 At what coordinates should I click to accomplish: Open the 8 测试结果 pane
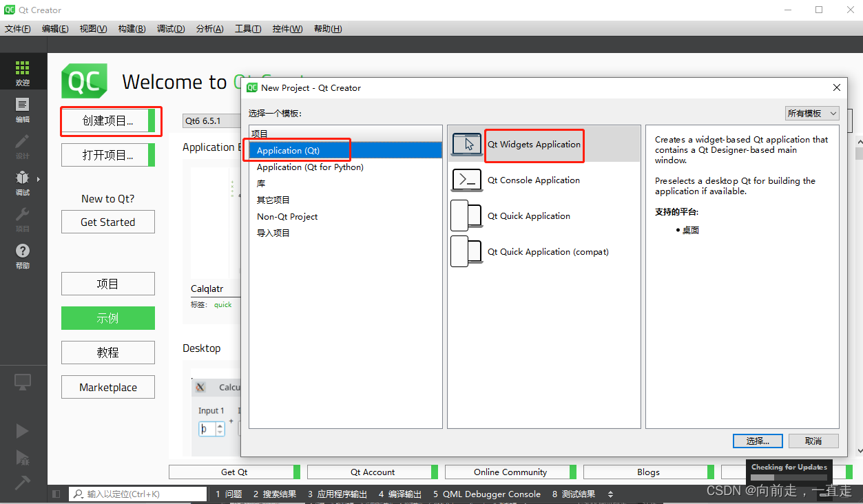pos(573,494)
